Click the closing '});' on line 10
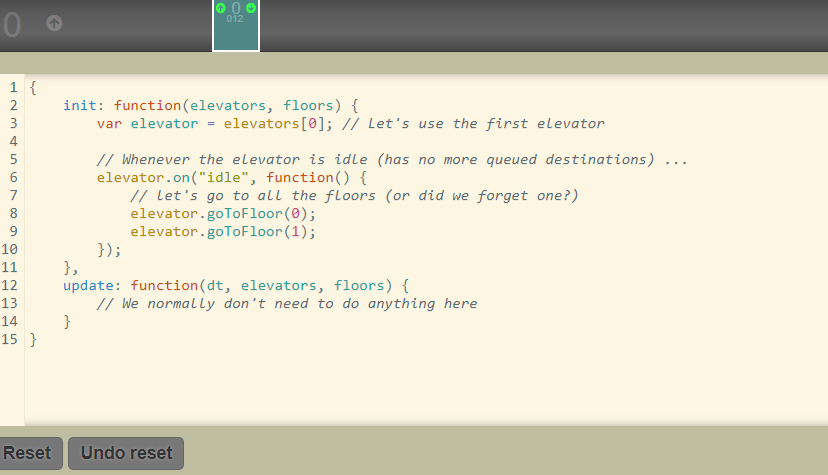Viewport: 828px width, 475px height. pyautogui.click(x=109, y=250)
